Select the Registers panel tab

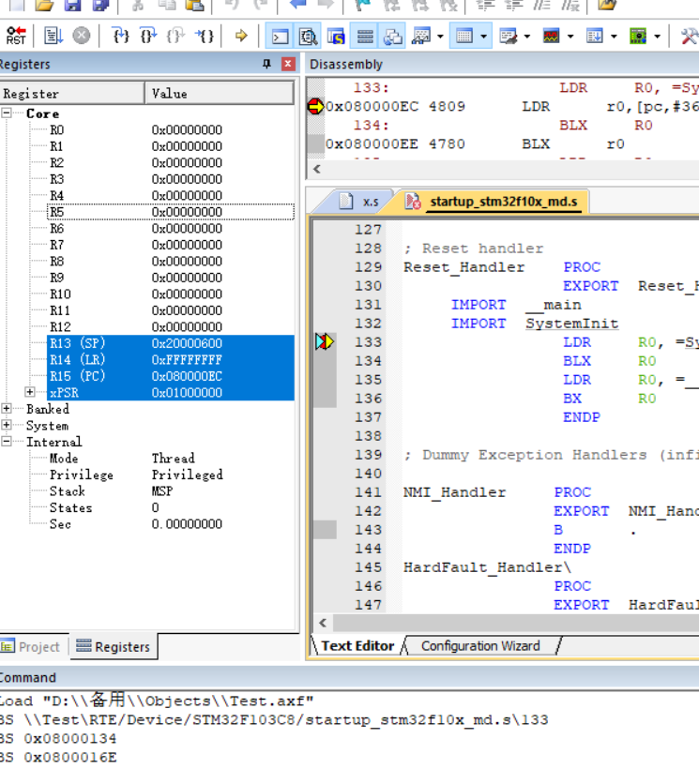[114, 646]
